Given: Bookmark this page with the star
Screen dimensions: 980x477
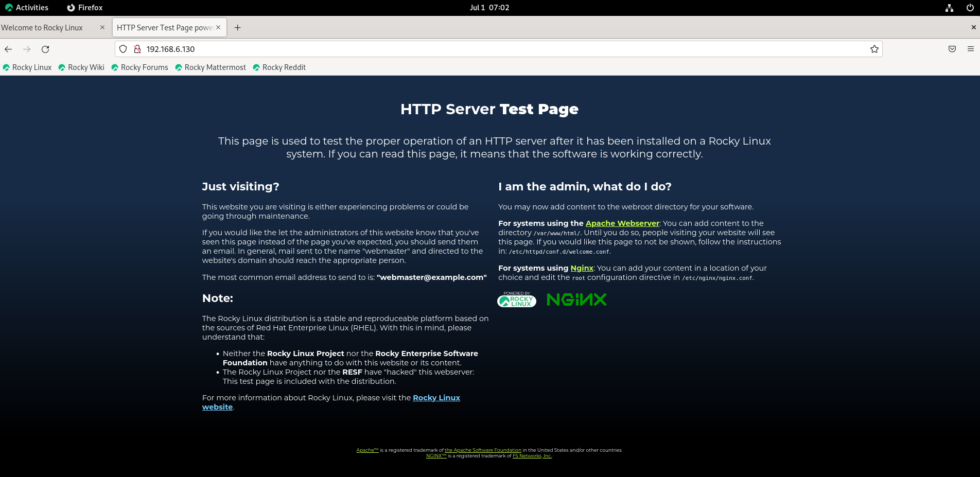Looking at the screenshot, I should tap(874, 49).
